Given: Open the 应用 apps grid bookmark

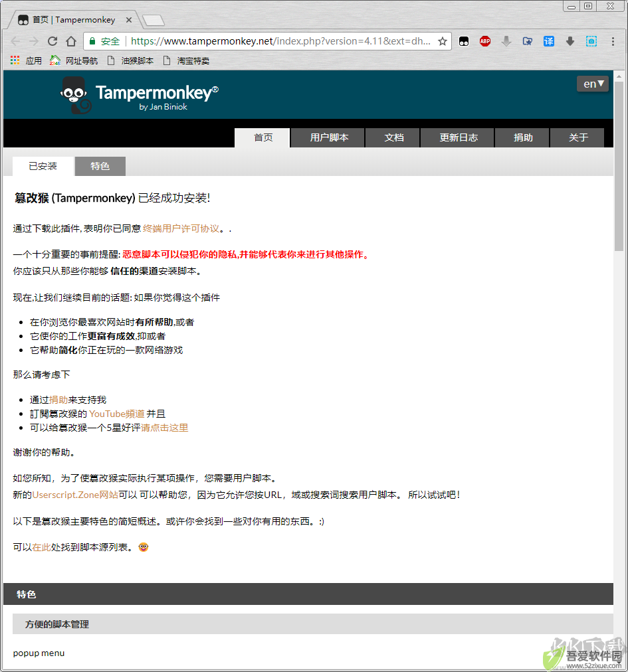Looking at the screenshot, I should 26,60.
